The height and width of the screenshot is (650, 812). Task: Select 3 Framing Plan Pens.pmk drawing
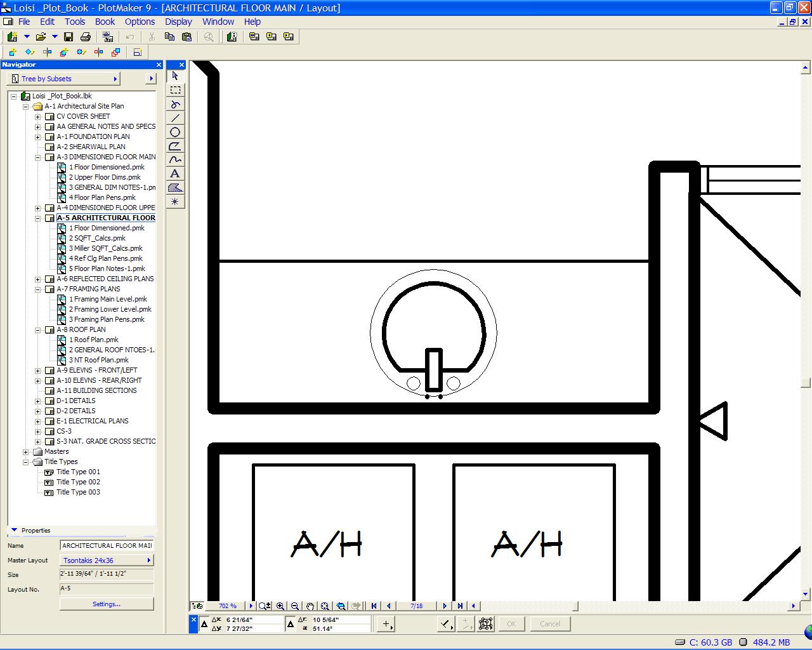coord(105,319)
